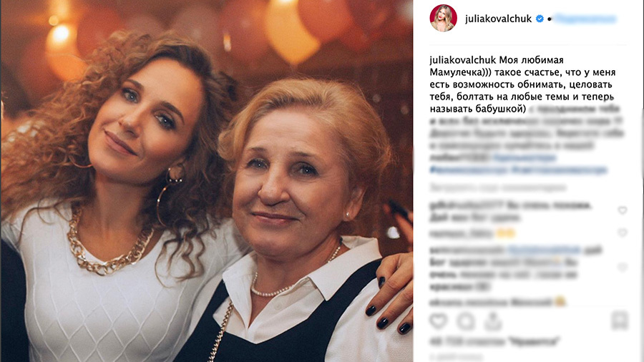Like the second comment with its small heart

623,233
